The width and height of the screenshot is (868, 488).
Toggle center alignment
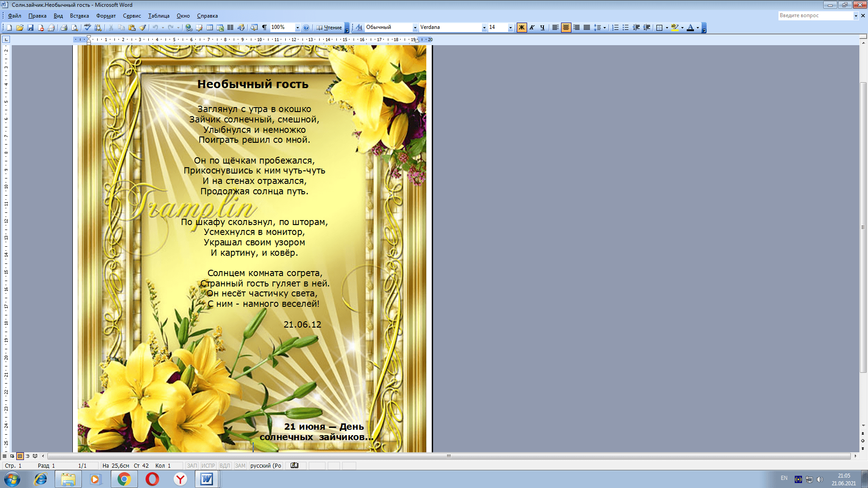pos(566,28)
